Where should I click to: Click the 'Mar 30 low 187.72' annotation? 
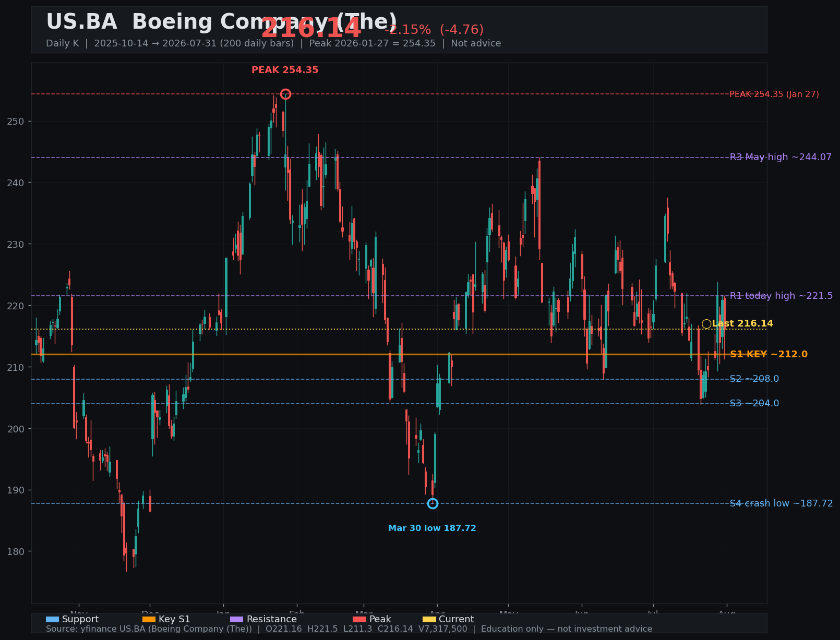(432, 528)
